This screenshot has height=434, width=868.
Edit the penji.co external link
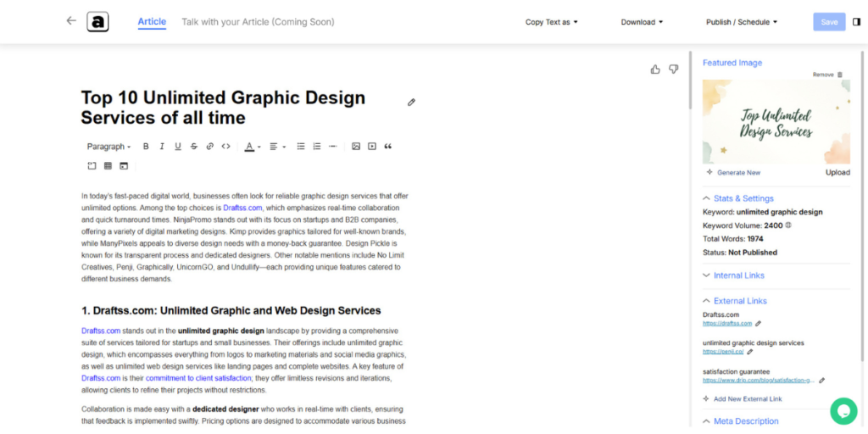(750, 352)
